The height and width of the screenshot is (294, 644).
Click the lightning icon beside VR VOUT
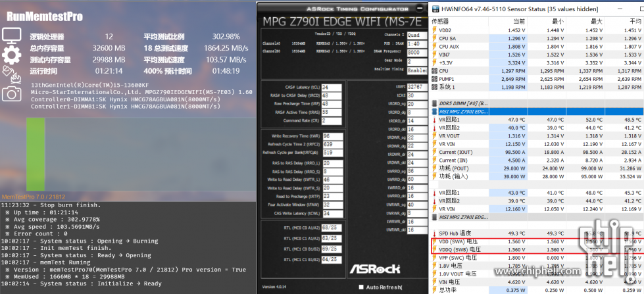click(435, 136)
